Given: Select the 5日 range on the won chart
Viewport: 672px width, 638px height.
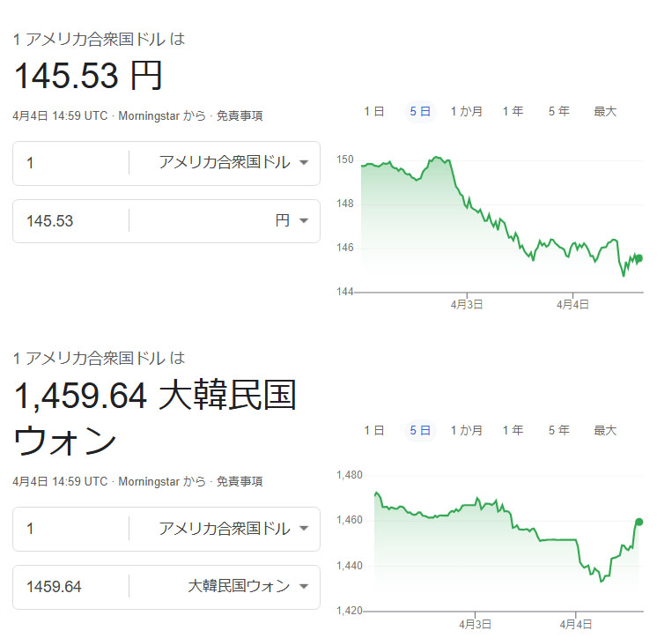Looking at the screenshot, I should click(x=420, y=430).
